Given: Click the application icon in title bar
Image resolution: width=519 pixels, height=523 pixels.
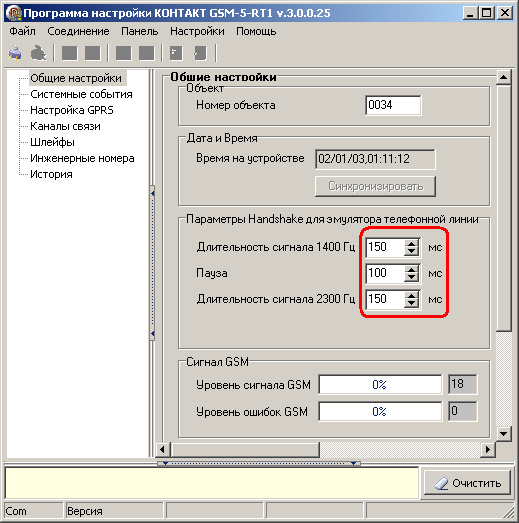Looking at the screenshot, I should pyautogui.click(x=14, y=13).
